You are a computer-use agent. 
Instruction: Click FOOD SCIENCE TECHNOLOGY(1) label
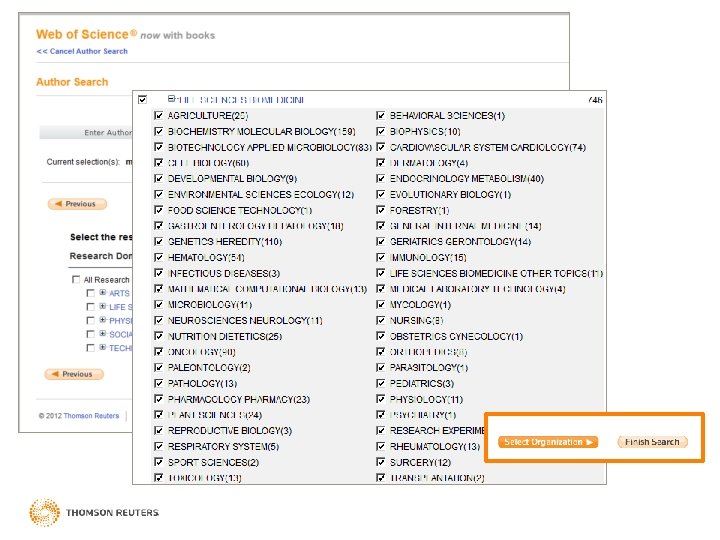(x=240, y=210)
